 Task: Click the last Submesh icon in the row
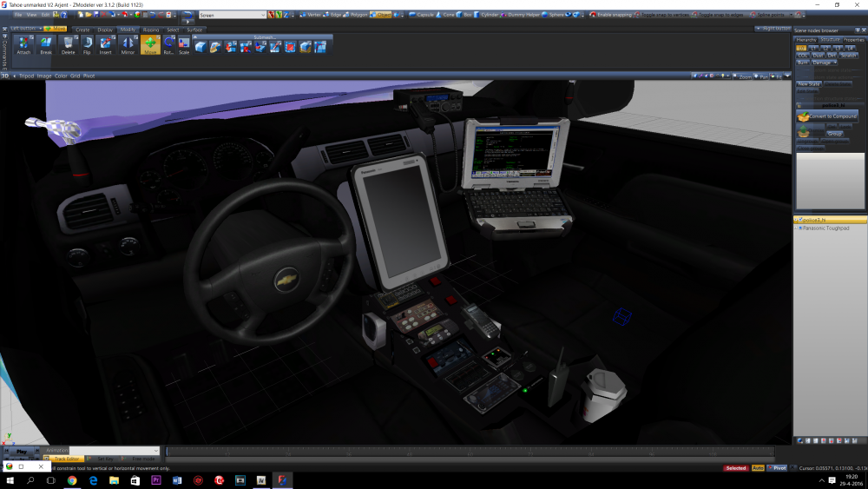coord(320,47)
